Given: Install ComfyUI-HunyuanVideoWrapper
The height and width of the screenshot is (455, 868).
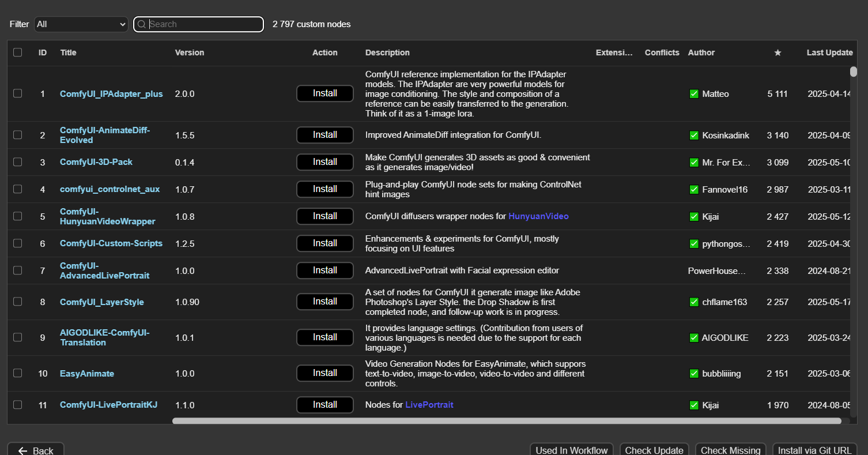Looking at the screenshot, I should tap(325, 216).
